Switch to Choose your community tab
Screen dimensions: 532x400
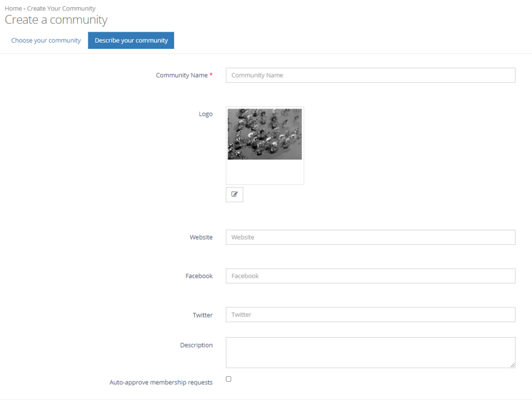point(46,41)
